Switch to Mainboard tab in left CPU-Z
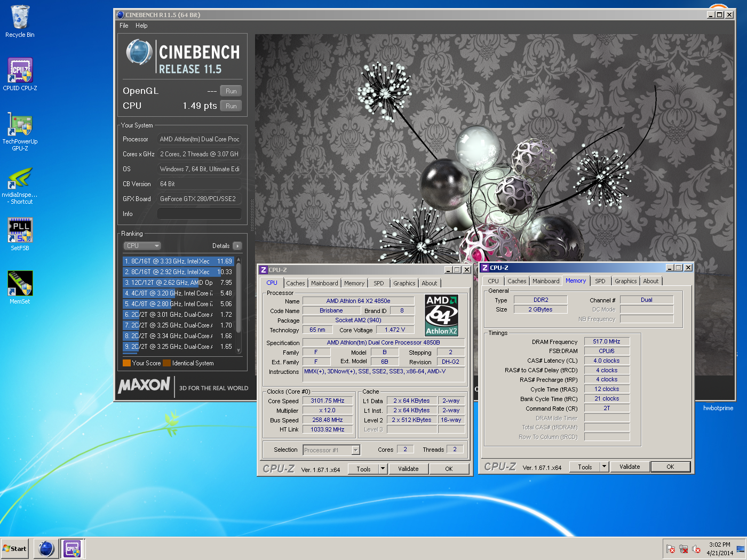747x560 pixels. click(x=324, y=283)
